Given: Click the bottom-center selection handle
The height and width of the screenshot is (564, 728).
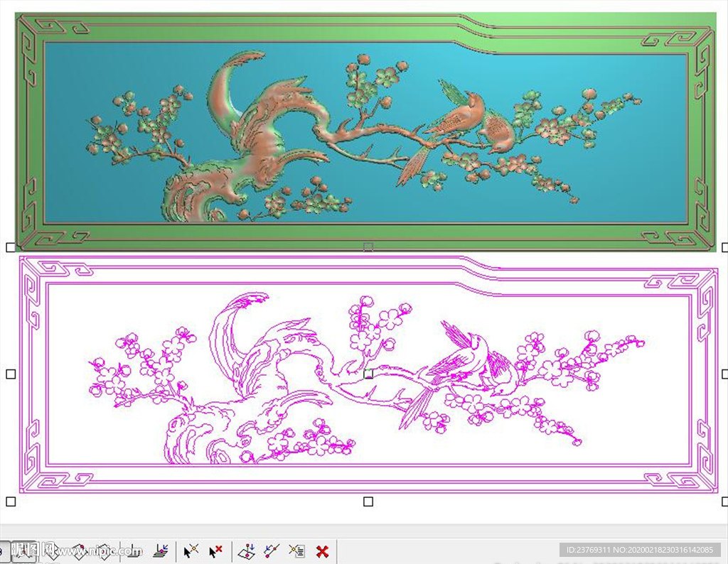Looking at the screenshot, I should pyautogui.click(x=368, y=501).
